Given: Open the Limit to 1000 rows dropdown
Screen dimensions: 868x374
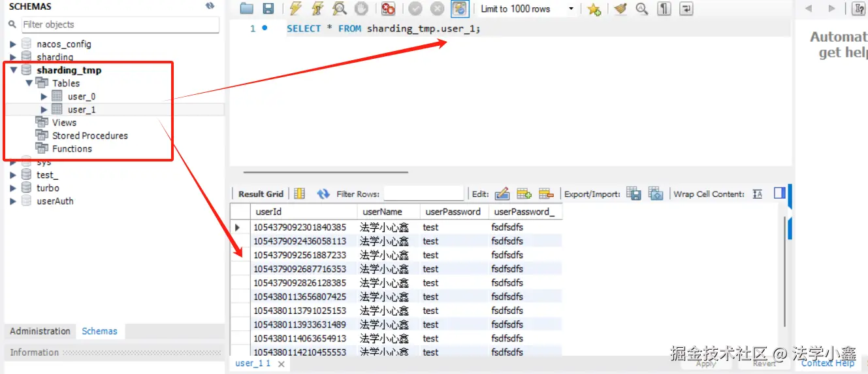Looking at the screenshot, I should pos(528,8).
